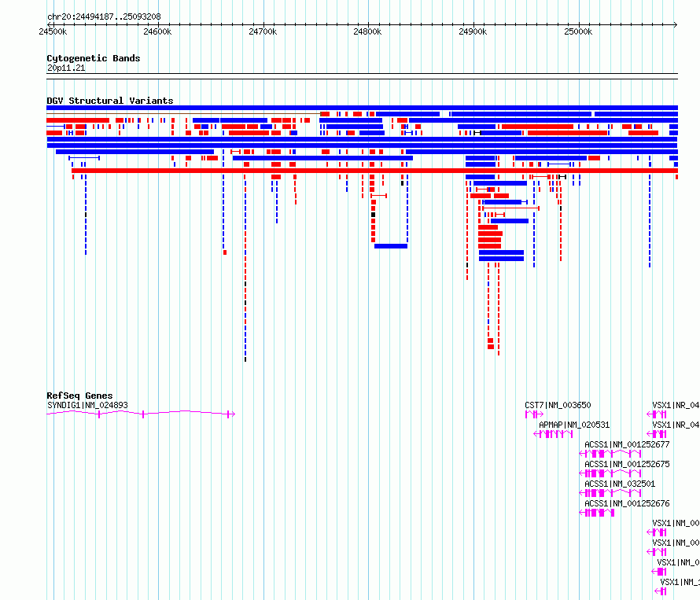The width and height of the screenshot is (700, 600).
Task: Click the Cytogenetic Bands track title
Action: click(94, 58)
